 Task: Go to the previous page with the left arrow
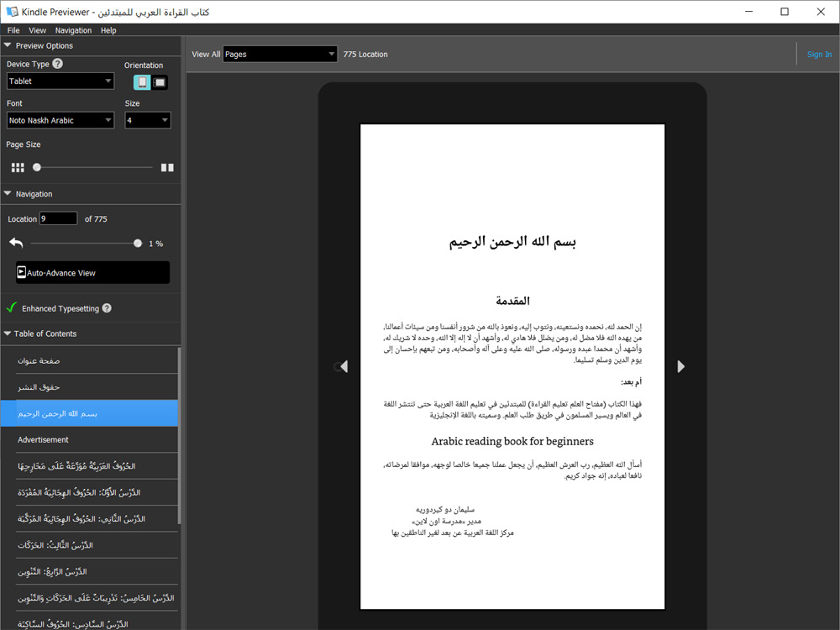tap(344, 366)
